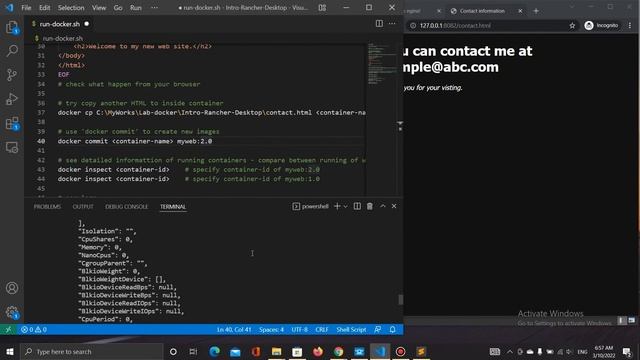Customize layout icon in VS Code title bar
Image resolution: width=640 pixels, height=360 pixels.
(x=322, y=8)
